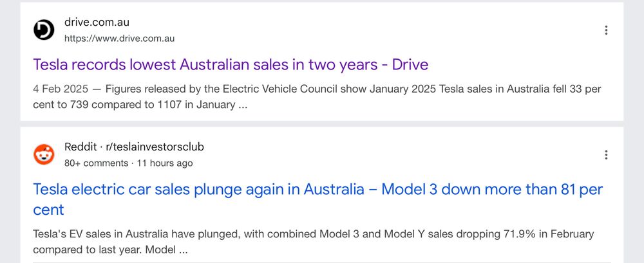Click the gray margin right of results

click(634, 131)
